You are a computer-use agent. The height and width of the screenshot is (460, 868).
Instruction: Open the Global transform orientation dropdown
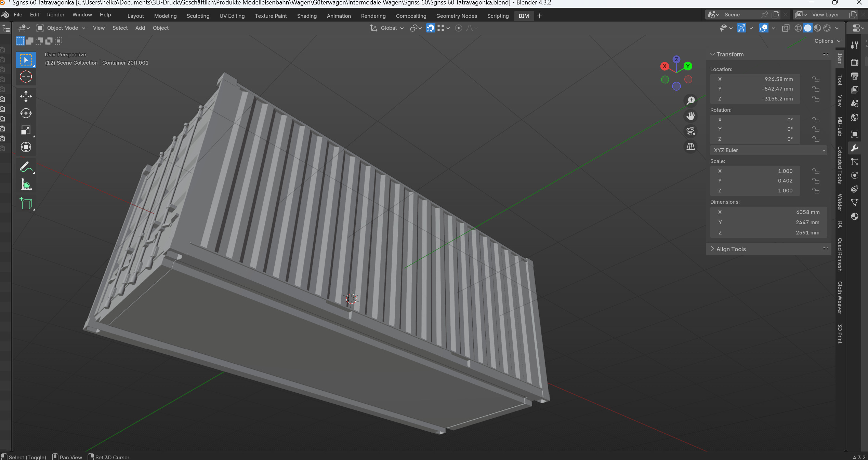(387, 28)
